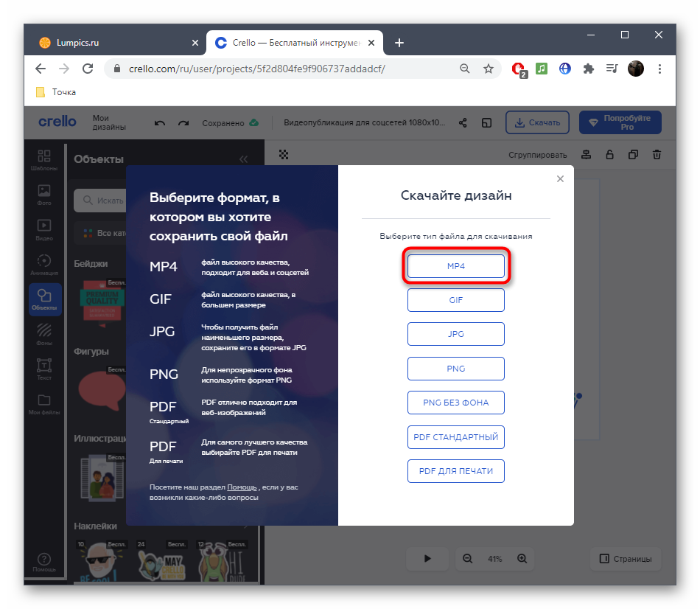Viewport: 700px width, 609px height.
Task: Click the lock element icon
Action: pyautogui.click(x=609, y=155)
